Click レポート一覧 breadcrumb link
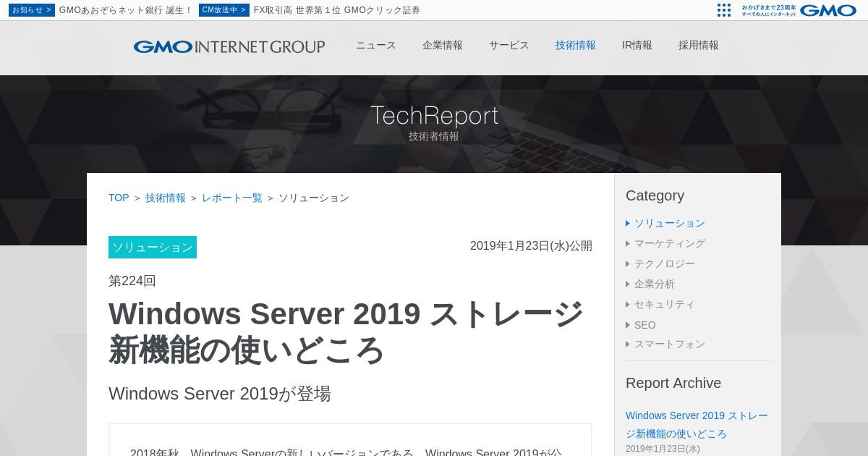Image resolution: width=868 pixels, height=456 pixels. [232, 198]
